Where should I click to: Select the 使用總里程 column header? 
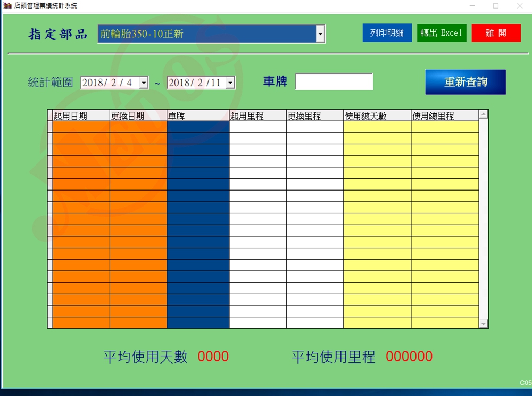(444, 115)
